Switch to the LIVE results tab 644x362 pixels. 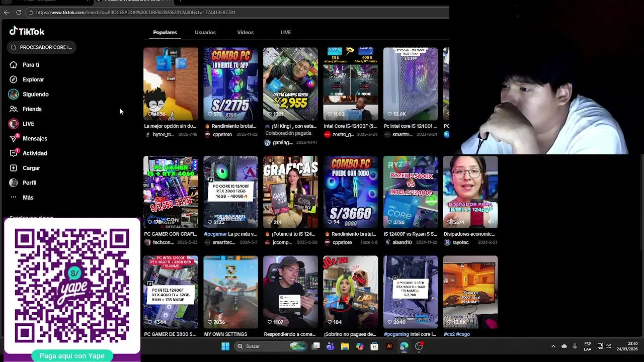(x=286, y=32)
